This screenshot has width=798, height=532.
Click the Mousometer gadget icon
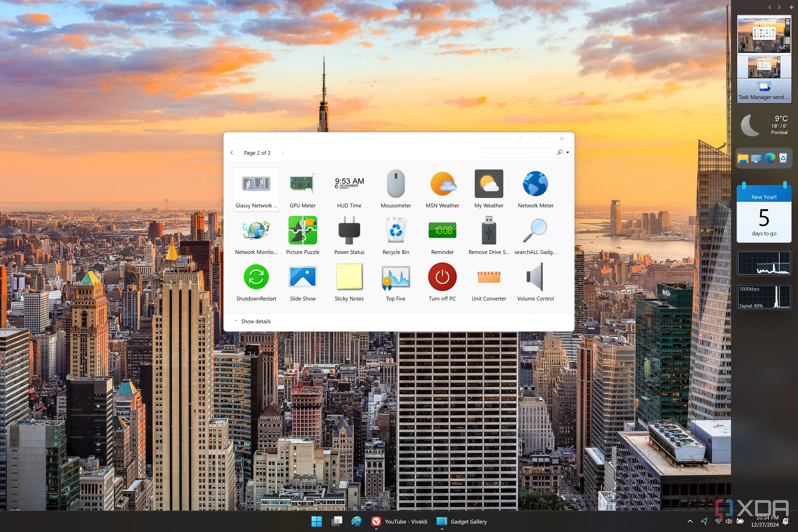(x=396, y=184)
